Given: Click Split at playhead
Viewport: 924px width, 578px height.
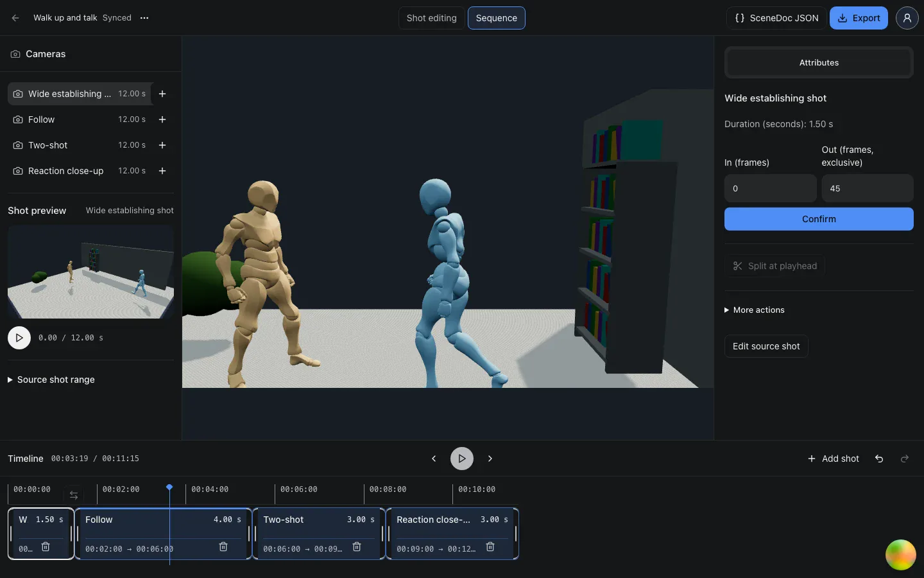Looking at the screenshot, I should point(775,266).
